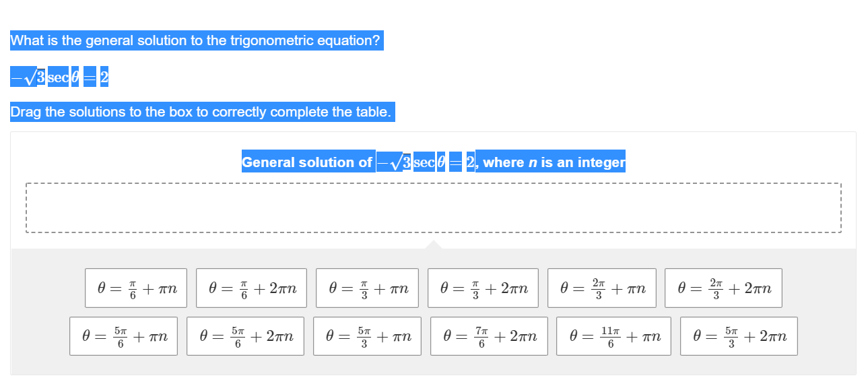Screen dimensions: 868x382
Task: Click the equation inside the table header
Action: (x=426, y=162)
